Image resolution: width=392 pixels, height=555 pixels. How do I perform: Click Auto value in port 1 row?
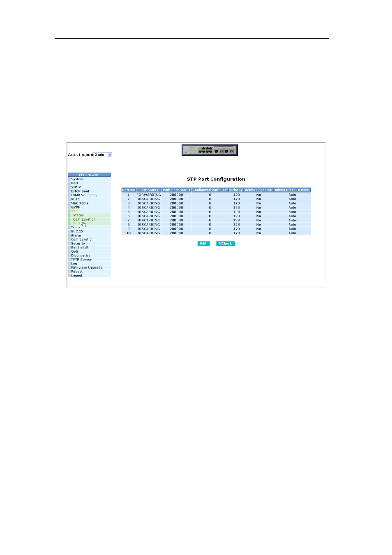(x=292, y=195)
